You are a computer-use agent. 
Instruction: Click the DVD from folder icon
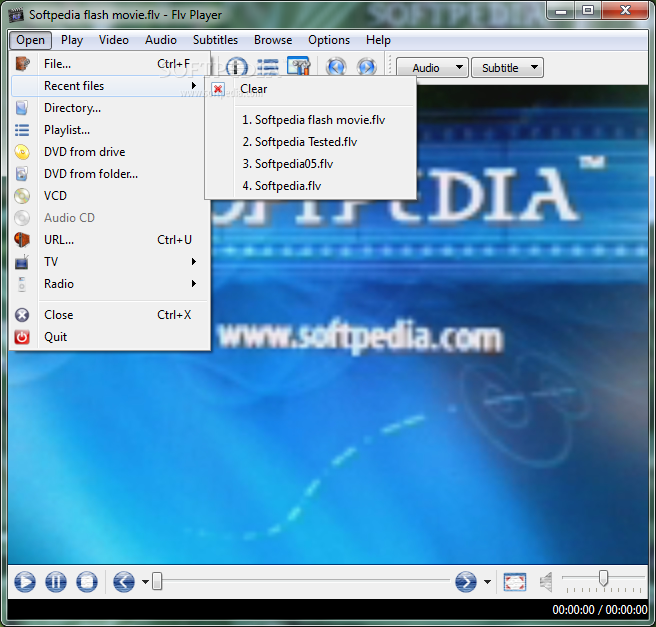coord(22,174)
